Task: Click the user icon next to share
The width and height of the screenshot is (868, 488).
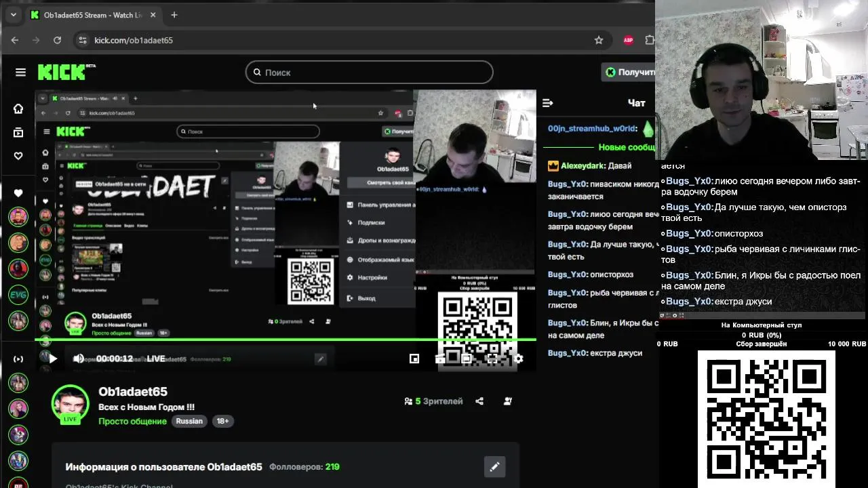Action: (508, 401)
